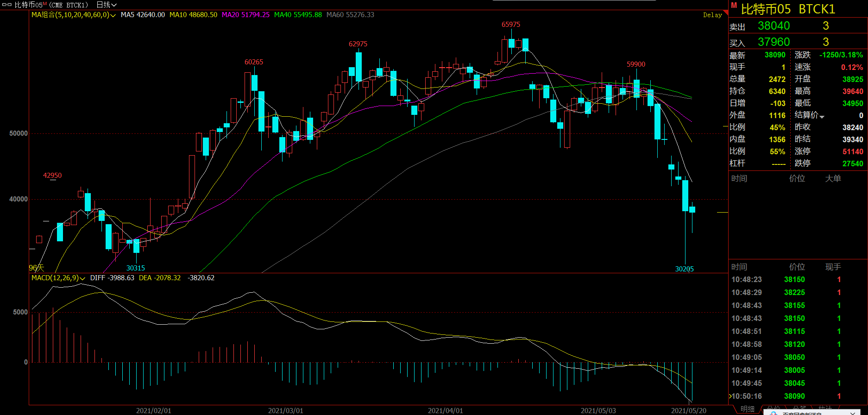Open the 日线 period dropdown
The height and width of the screenshot is (415, 868).
pos(107,5)
